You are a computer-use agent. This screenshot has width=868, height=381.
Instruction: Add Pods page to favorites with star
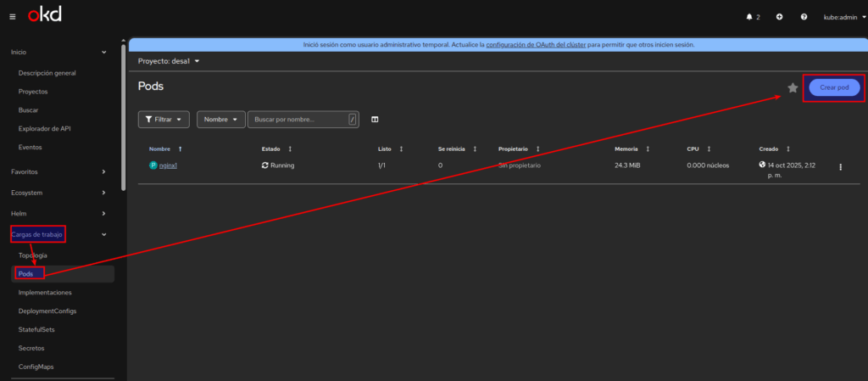[x=793, y=87]
